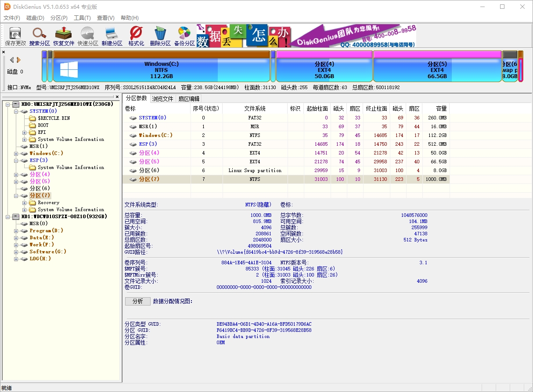
Task: Select 分区(6) in the disk tree
Action: 40,188
